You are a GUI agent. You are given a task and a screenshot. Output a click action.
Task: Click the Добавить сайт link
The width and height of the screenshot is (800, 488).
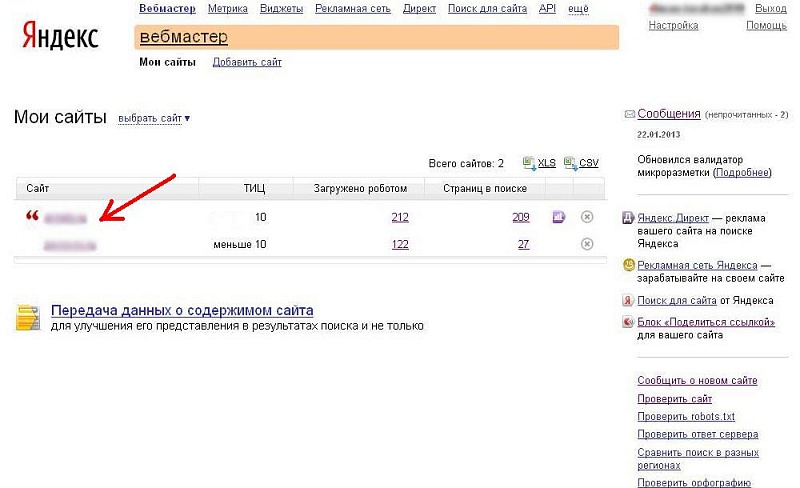247,62
